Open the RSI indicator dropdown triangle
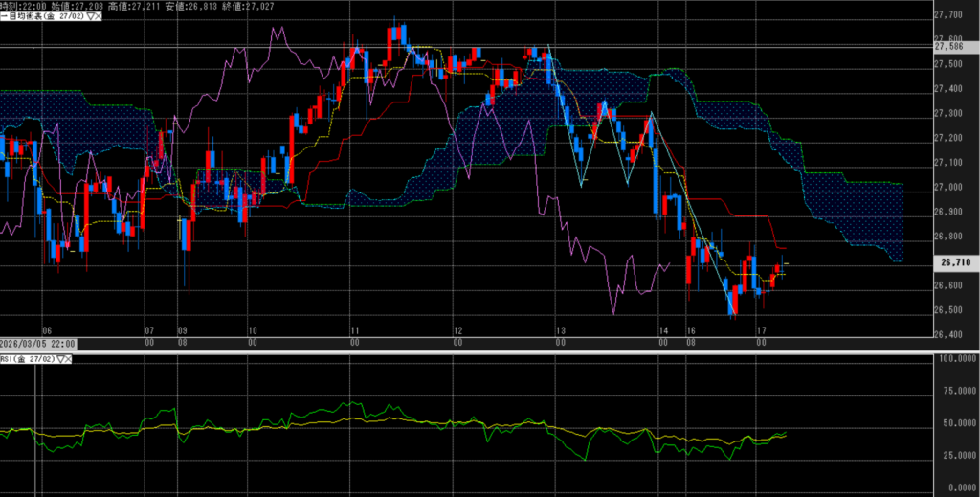 click(x=60, y=359)
